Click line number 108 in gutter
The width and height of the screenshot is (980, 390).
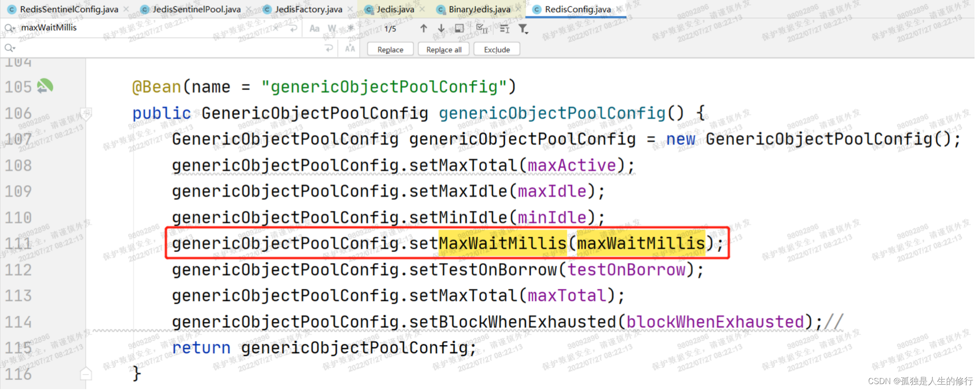18,165
